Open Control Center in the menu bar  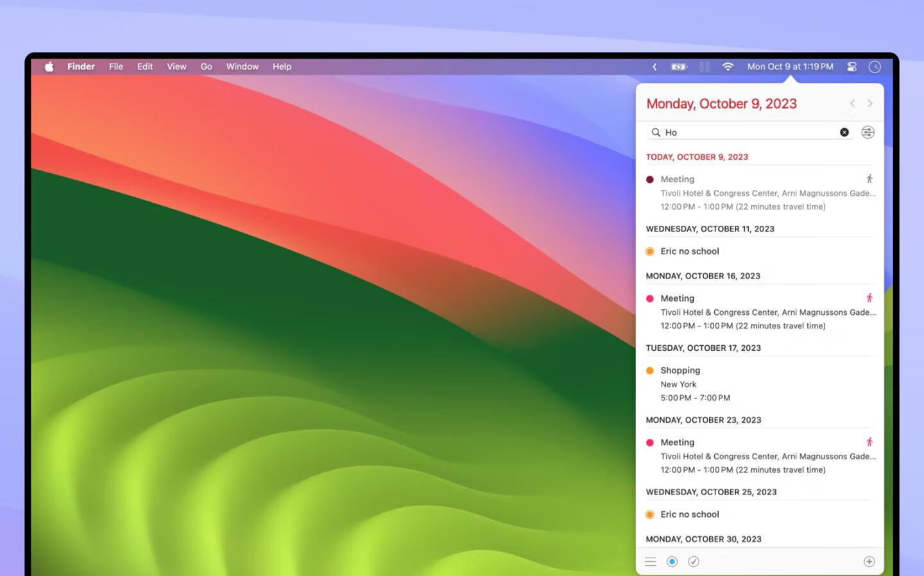tap(852, 67)
